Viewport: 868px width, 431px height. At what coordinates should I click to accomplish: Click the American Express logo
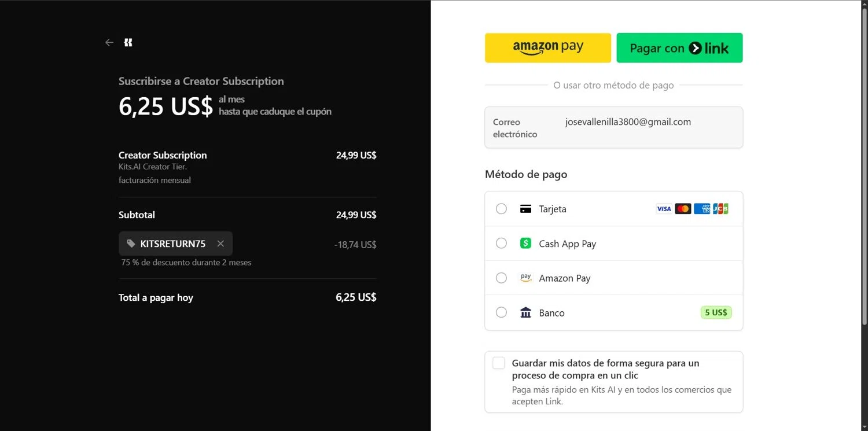[702, 209]
